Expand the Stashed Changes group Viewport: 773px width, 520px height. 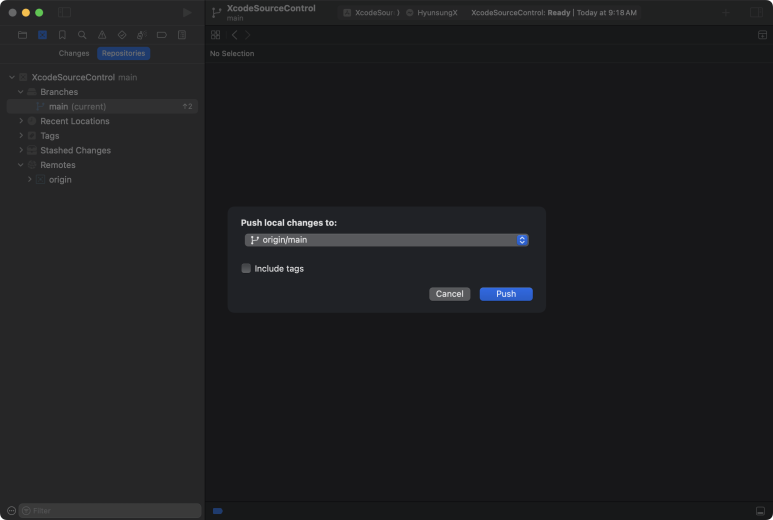click(21, 150)
